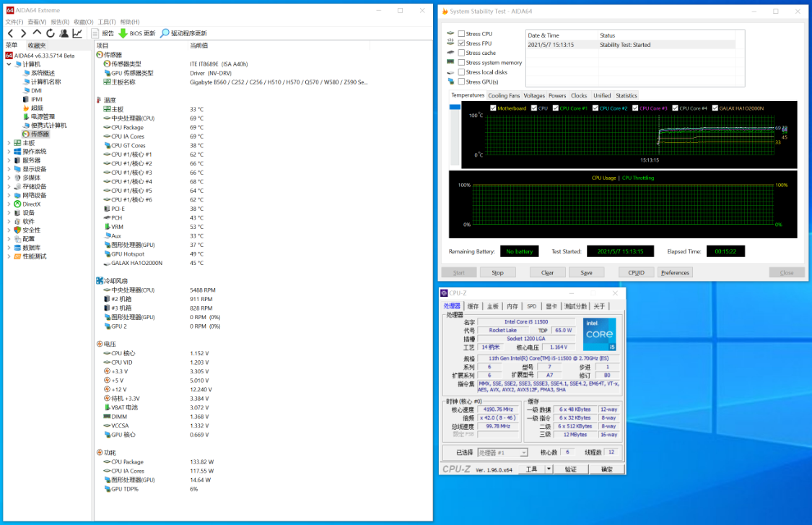Open the 工具 dropdown arrow in CPU-Z
Viewport: 812px width, 525px height.
coord(549,469)
